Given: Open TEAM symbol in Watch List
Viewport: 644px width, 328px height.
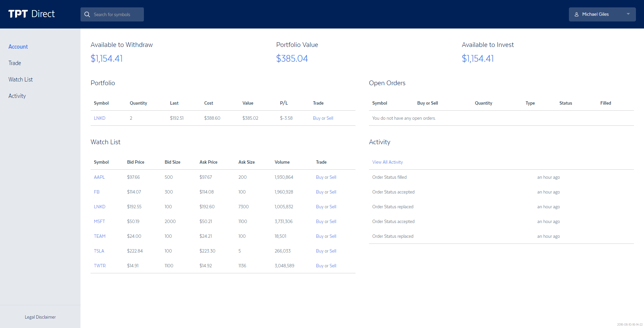Looking at the screenshot, I should (100, 236).
